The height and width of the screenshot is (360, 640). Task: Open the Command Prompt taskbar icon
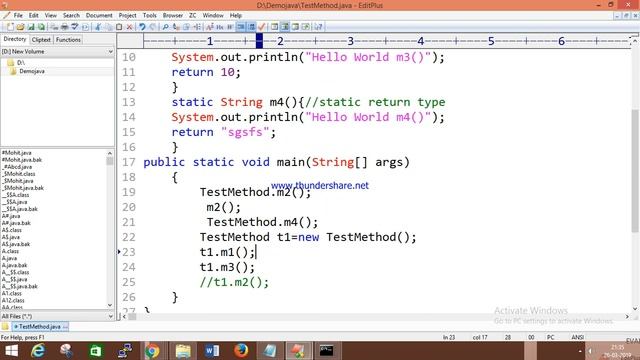(x=326, y=351)
